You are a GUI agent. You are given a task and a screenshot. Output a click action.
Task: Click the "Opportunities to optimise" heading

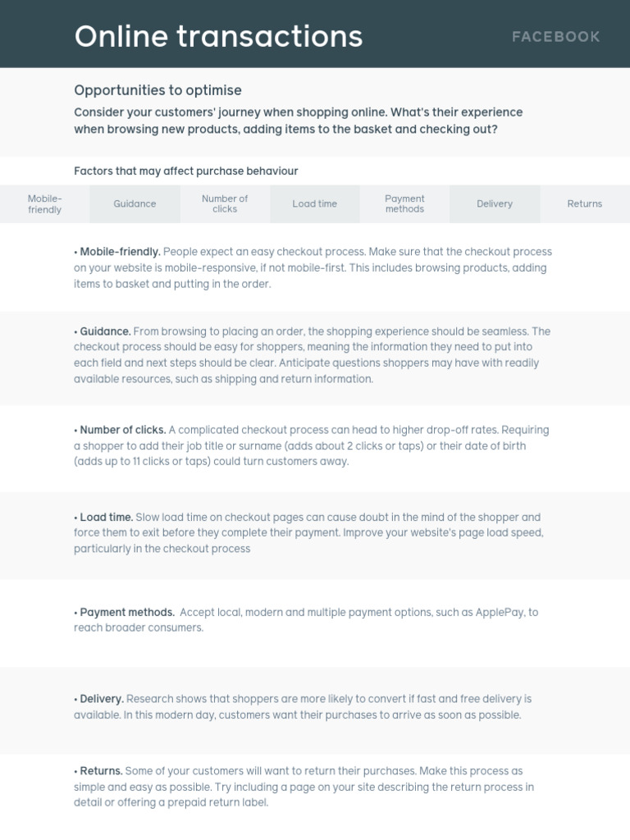(157, 90)
